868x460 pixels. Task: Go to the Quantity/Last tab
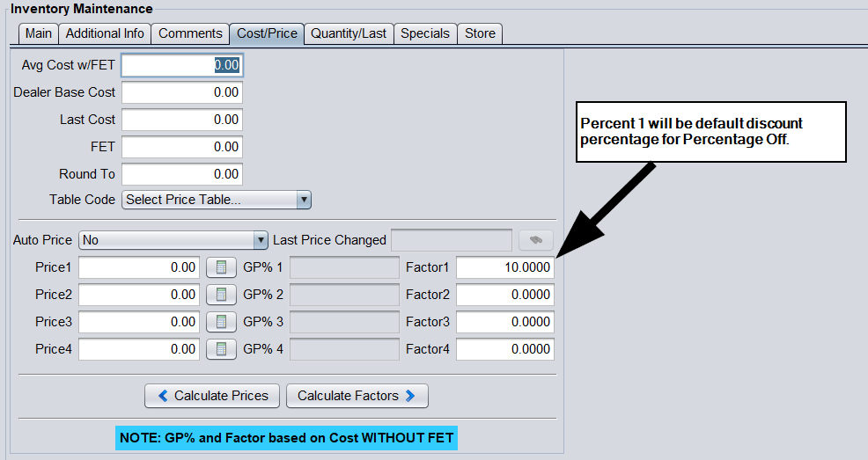click(349, 33)
